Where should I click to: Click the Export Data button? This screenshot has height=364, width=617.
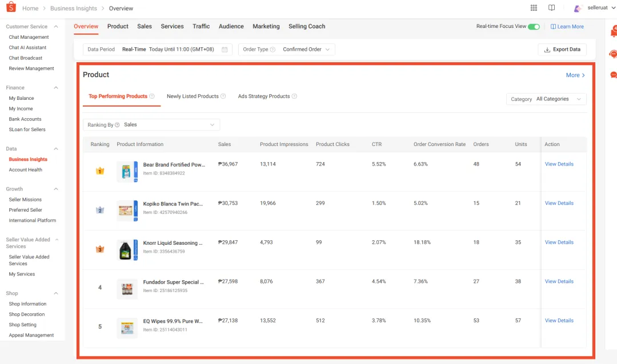point(562,50)
